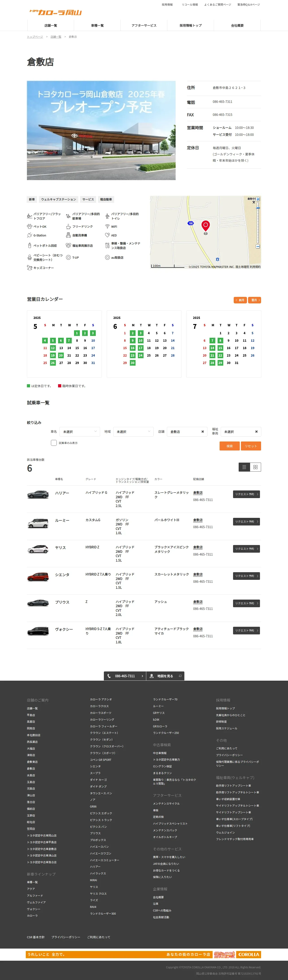Image resolution: width=288 pixels, height=980 pixels.
Task: Click the orange 検索 button
Action: [x=229, y=446]
